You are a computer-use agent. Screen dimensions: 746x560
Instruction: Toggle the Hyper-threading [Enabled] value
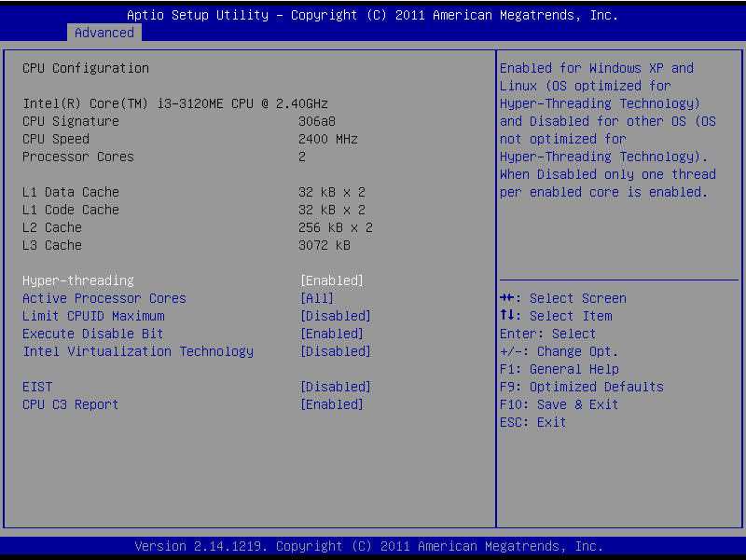pos(331,280)
